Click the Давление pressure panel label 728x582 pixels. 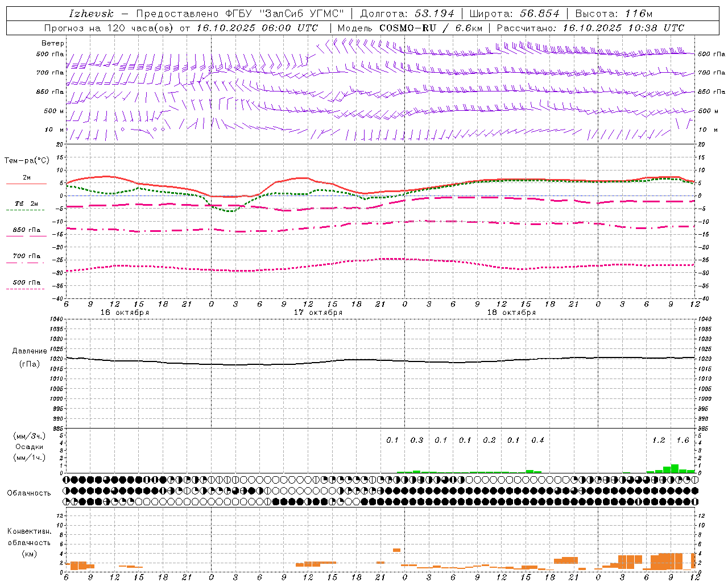(x=30, y=351)
